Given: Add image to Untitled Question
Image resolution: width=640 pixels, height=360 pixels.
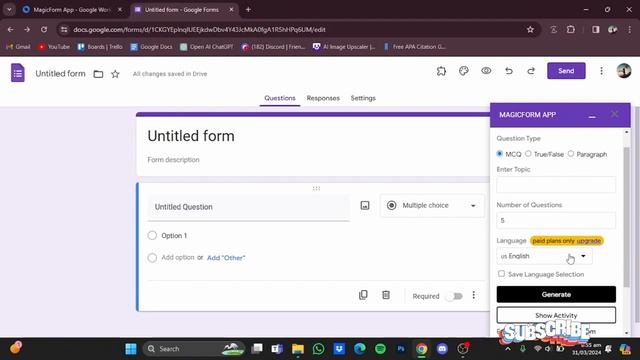Looking at the screenshot, I should tap(365, 205).
